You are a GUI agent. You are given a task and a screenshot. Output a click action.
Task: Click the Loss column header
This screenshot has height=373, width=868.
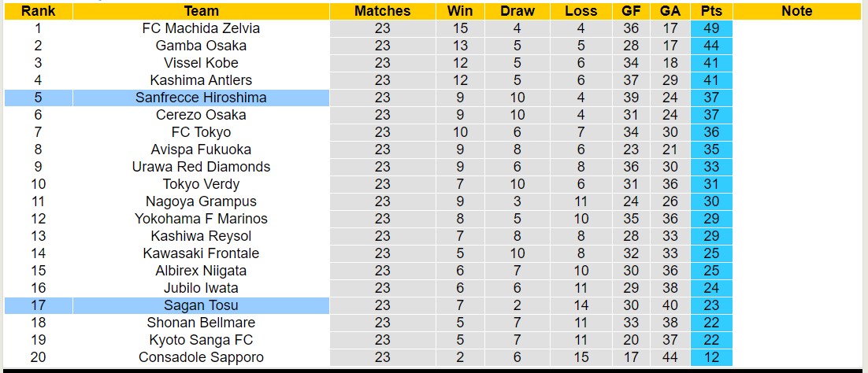[581, 11]
